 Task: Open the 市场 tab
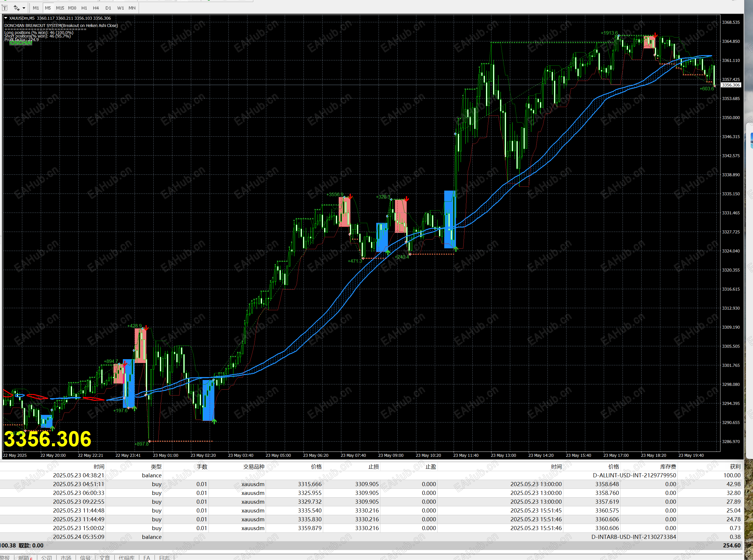pyautogui.click(x=66, y=557)
